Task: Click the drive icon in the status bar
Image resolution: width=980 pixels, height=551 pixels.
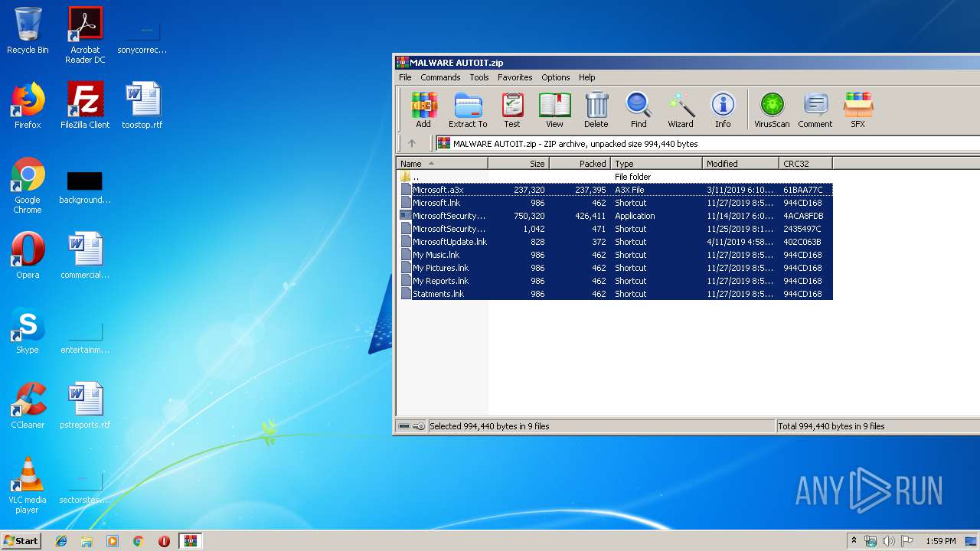Action: (x=404, y=426)
